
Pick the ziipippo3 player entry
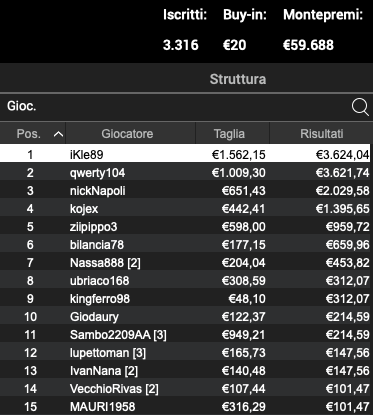pos(186,226)
